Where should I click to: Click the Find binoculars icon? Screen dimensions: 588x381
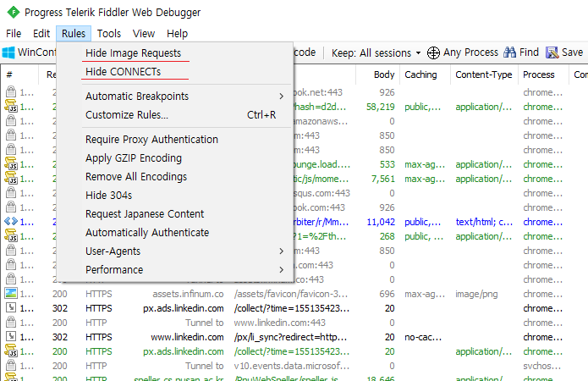tap(509, 52)
